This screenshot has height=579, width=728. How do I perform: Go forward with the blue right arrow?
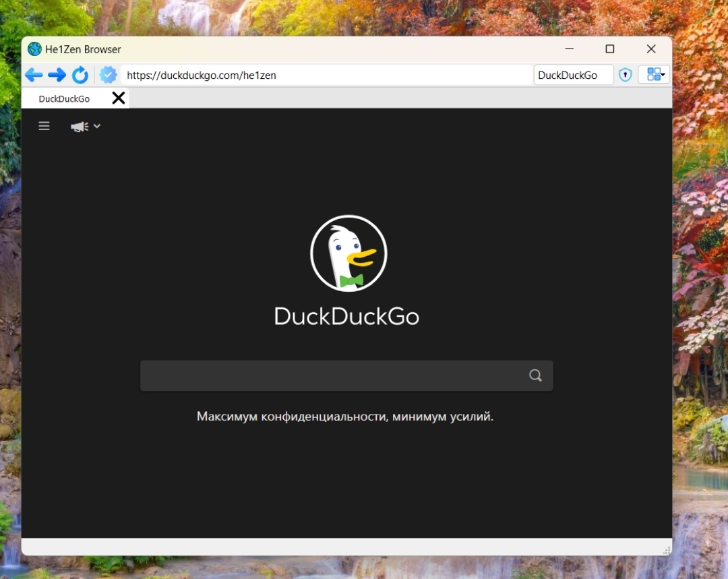click(57, 75)
